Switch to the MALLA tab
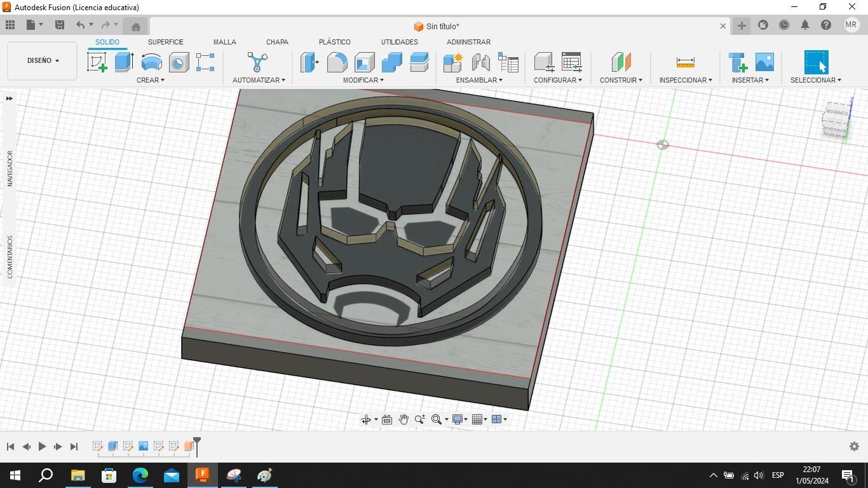 point(224,42)
